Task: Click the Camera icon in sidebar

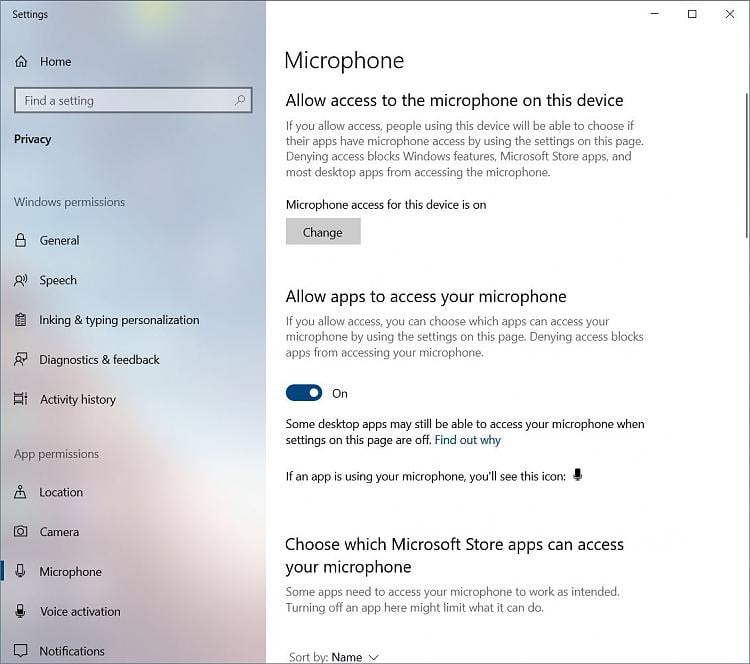Action: pos(21,531)
